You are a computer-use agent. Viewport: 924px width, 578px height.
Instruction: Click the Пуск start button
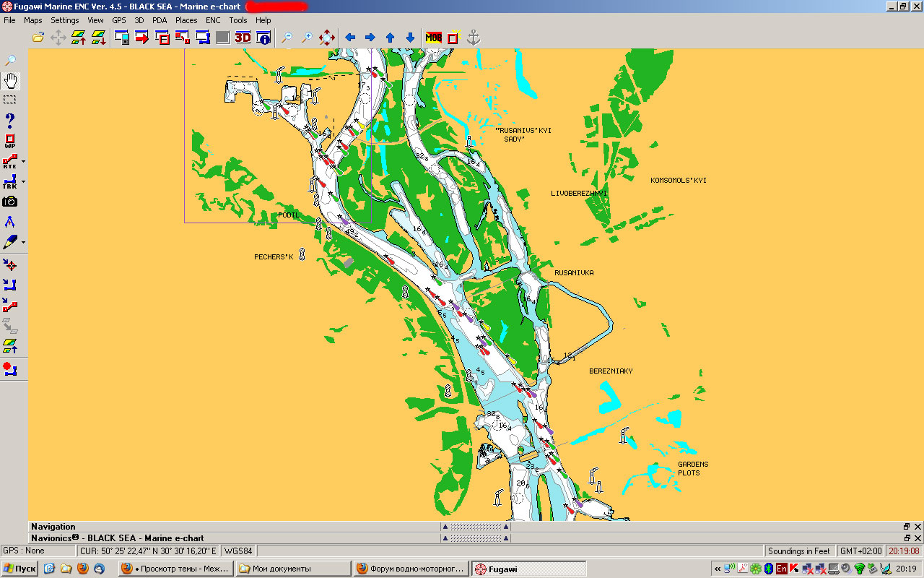click(19, 569)
